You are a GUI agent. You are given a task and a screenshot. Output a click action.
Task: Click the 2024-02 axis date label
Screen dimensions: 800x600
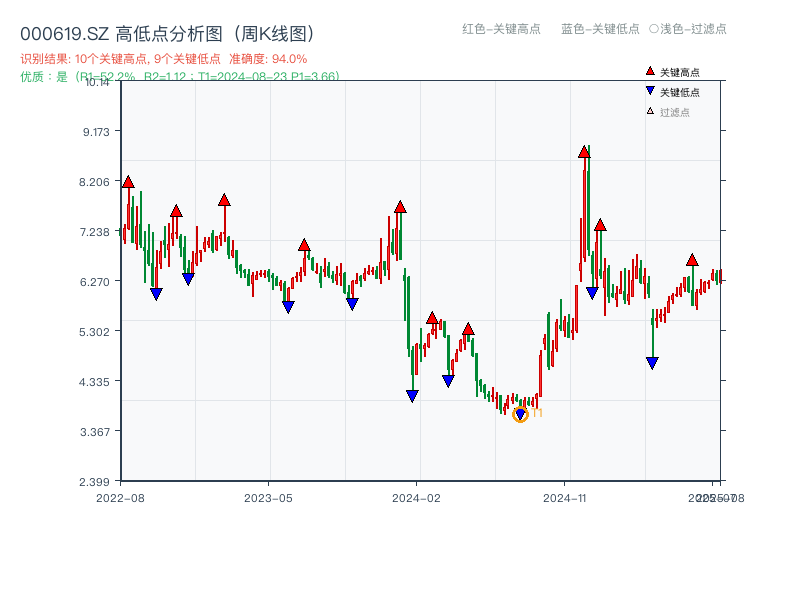(415, 496)
